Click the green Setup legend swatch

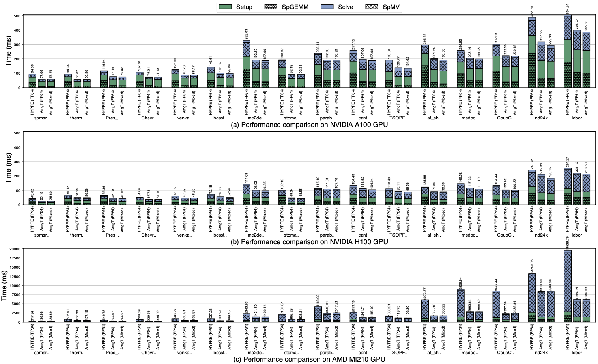pos(226,7)
